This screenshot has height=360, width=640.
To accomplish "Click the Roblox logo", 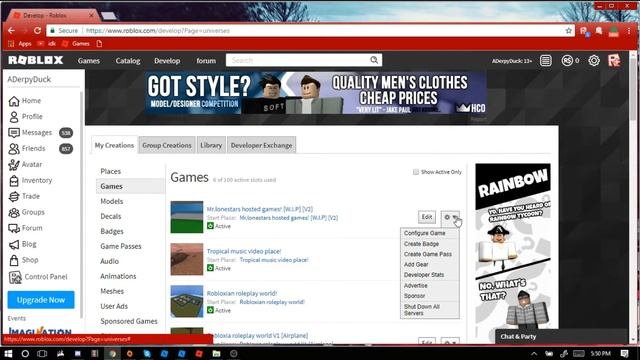I will point(36,60).
